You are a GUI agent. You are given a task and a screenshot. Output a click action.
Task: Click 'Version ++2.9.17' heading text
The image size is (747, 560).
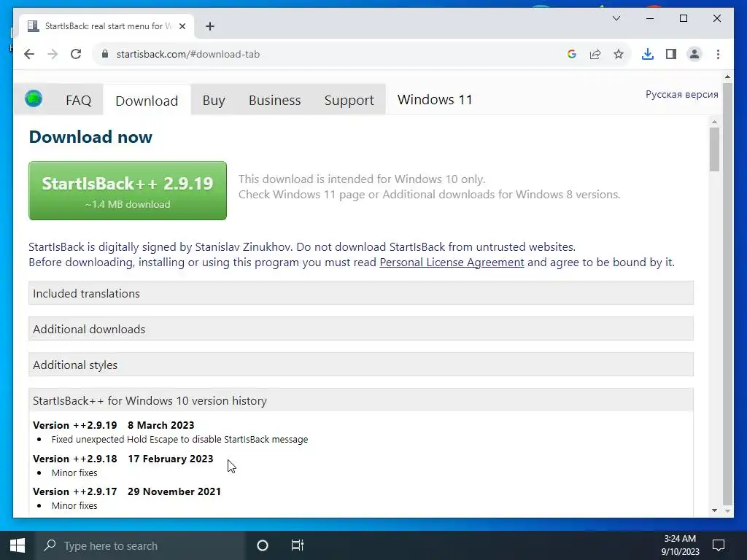click(75, 491)
